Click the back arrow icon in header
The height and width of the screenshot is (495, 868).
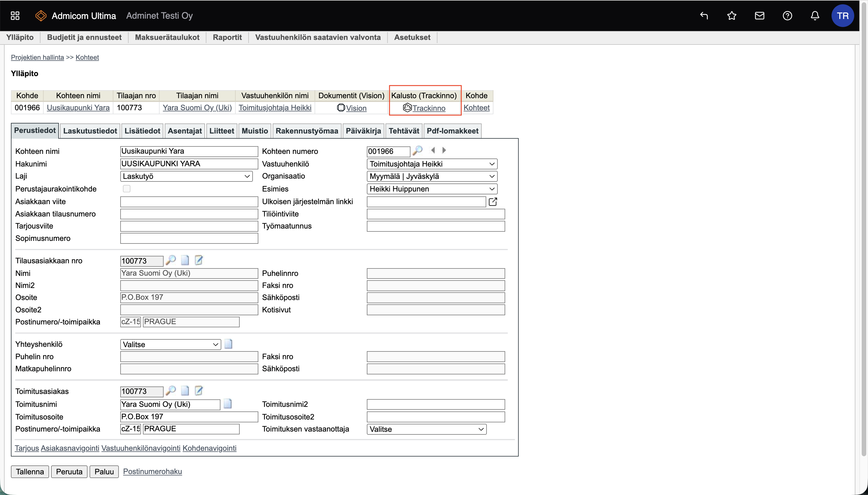(x=704, y=16)
